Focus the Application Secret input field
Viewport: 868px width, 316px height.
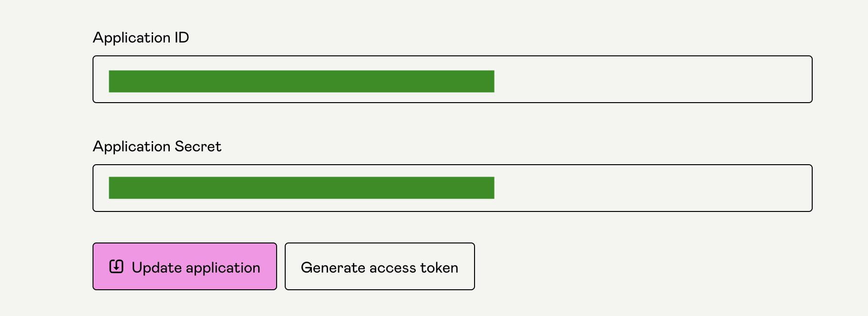tap(452, 188)
